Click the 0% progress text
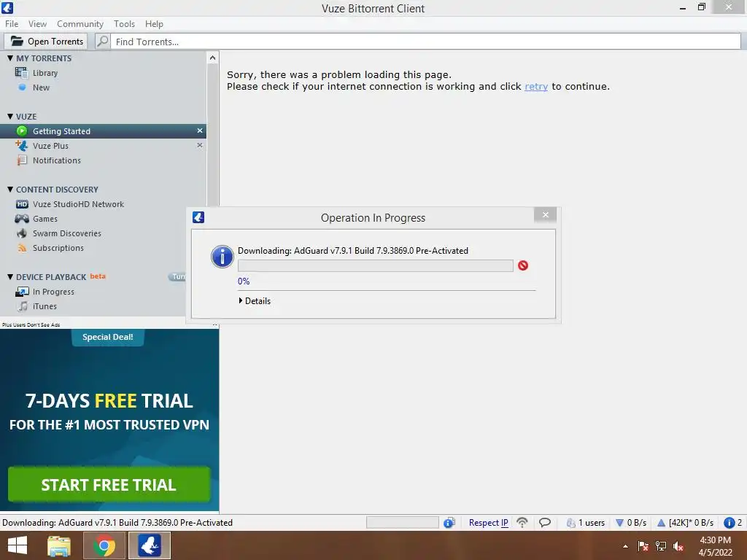Image resolution: width=747 pixels, height=560 pixels. [244, 281]
